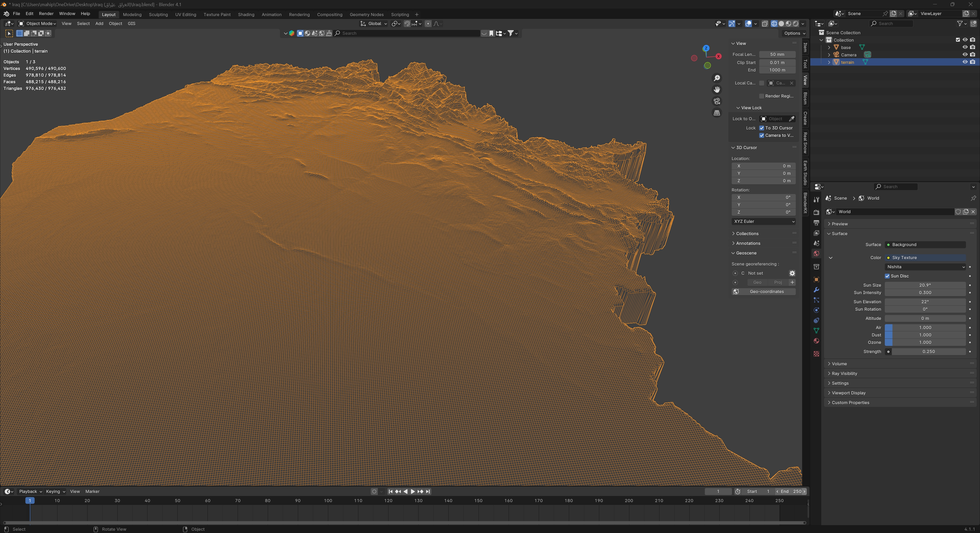Open the XYZ Euler rotation mode dropdown

click(763, 221)
